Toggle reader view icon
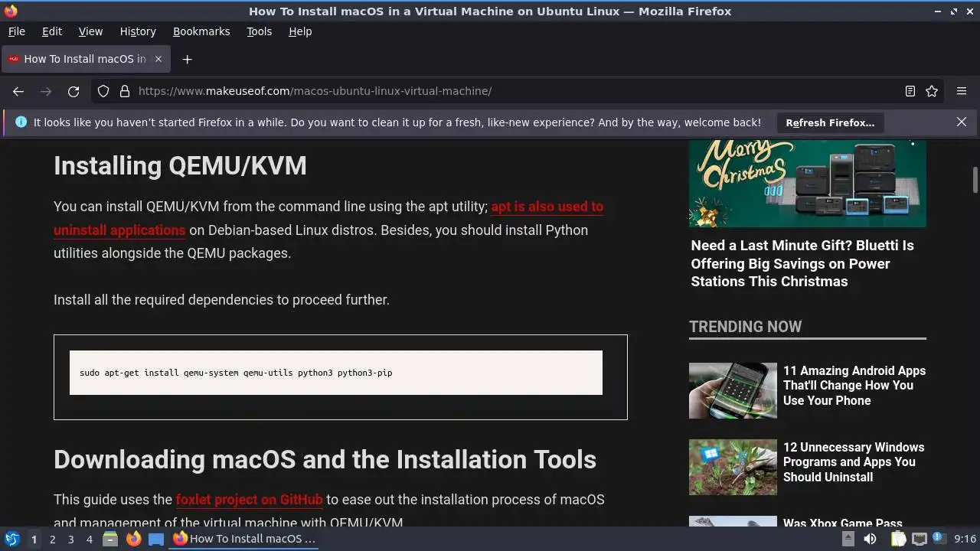The height and width of the screenshot is (551, 980). [x=910, y=91]
